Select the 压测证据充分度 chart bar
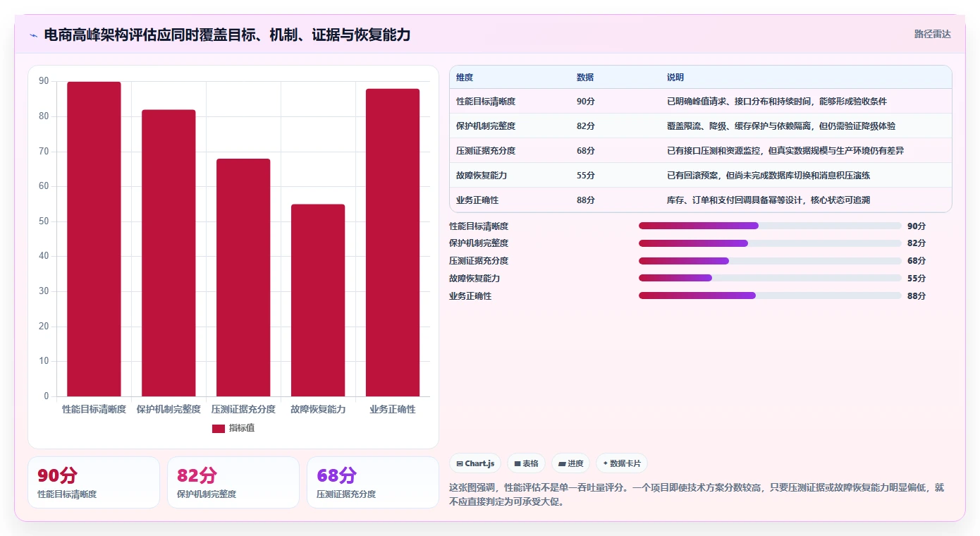The image size is (980, 536). coord(243,278)
